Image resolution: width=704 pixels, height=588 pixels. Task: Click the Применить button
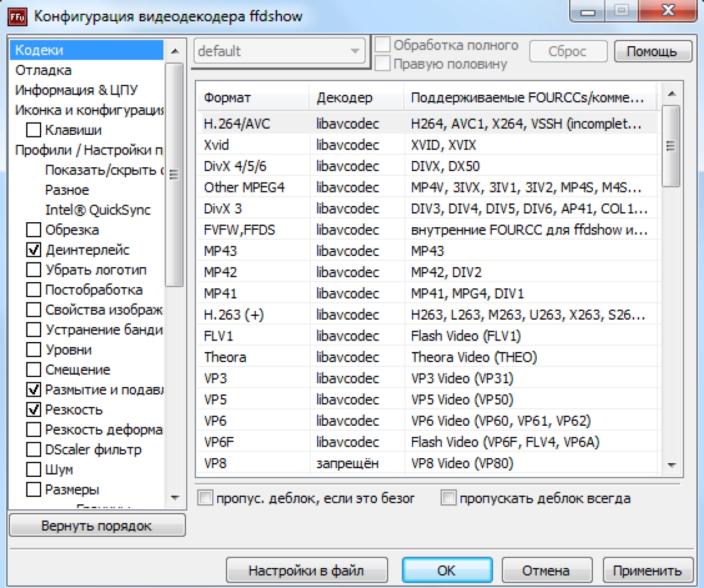coord(647,570)
